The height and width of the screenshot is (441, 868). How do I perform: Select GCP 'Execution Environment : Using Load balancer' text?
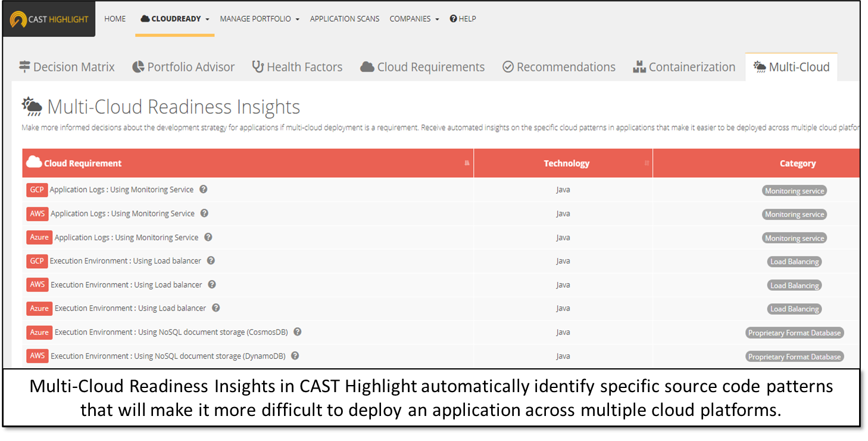[126, 260]
